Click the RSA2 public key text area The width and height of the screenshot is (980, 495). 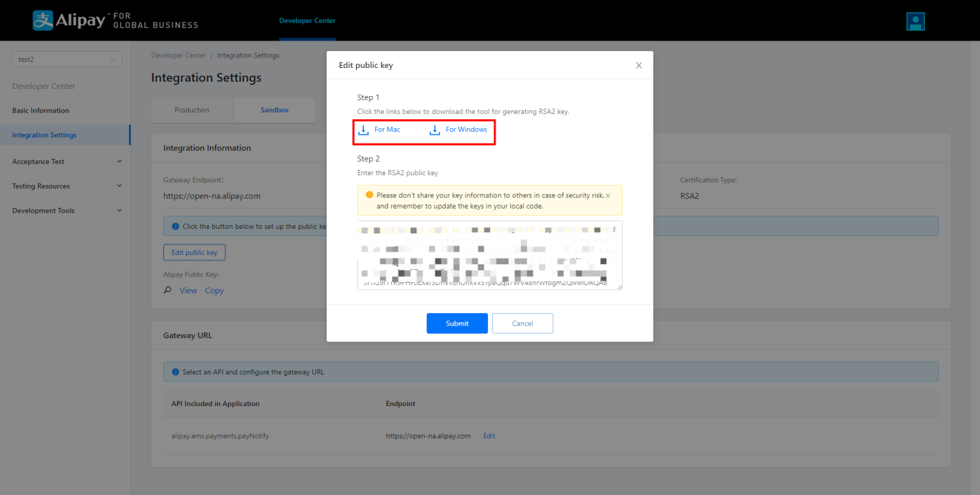point(490,255)
